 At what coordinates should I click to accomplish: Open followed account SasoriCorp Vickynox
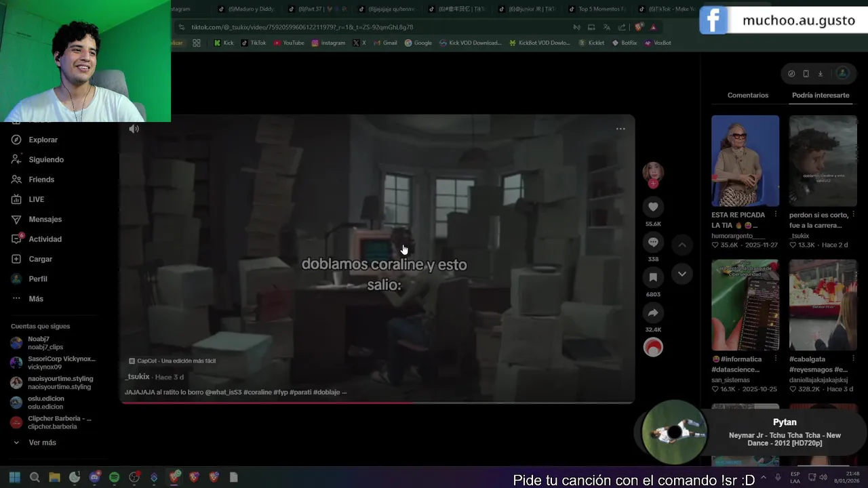pos(53,363)
